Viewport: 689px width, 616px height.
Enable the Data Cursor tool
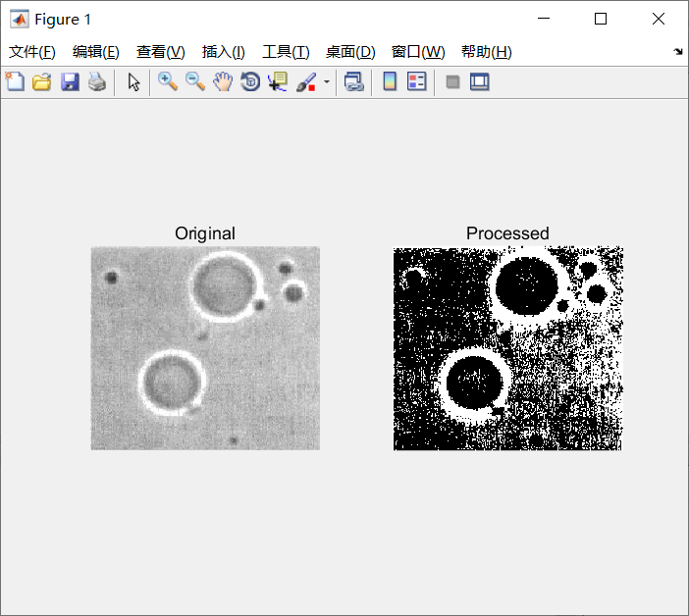click(278, 81)
